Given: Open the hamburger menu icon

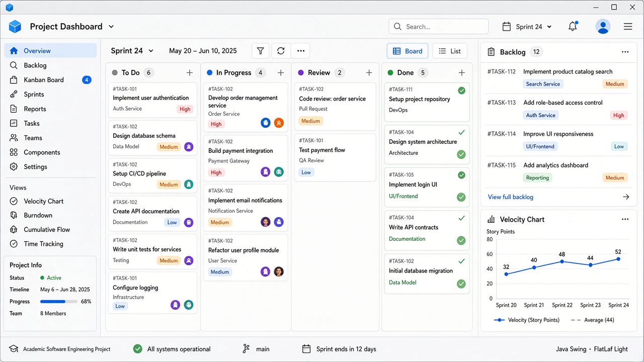Looking at the screenshot, I should pos(628,27).
